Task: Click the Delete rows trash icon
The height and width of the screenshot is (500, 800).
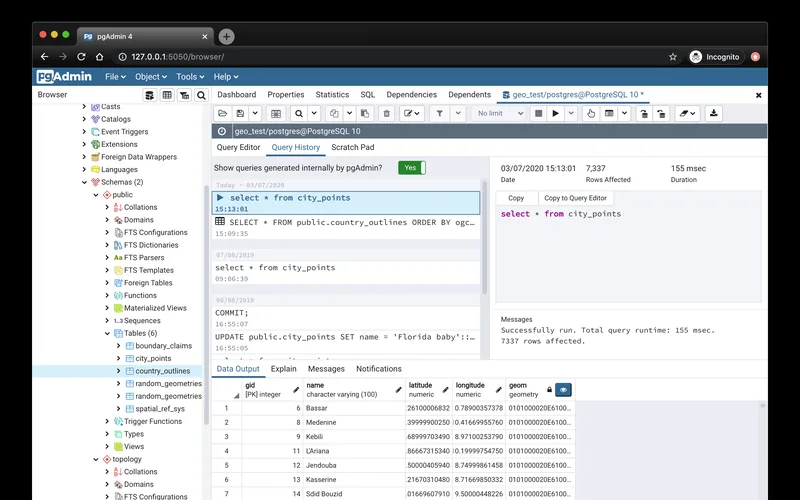Action: [387, 113]
